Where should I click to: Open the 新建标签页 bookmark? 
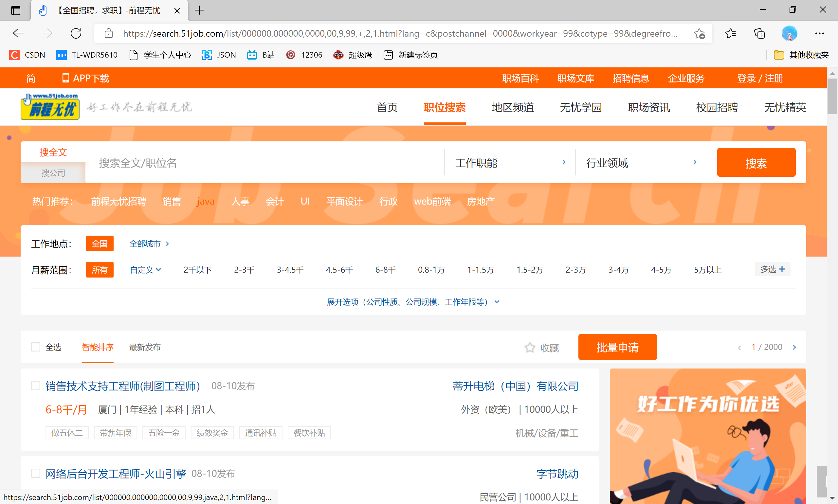[410, 55]
